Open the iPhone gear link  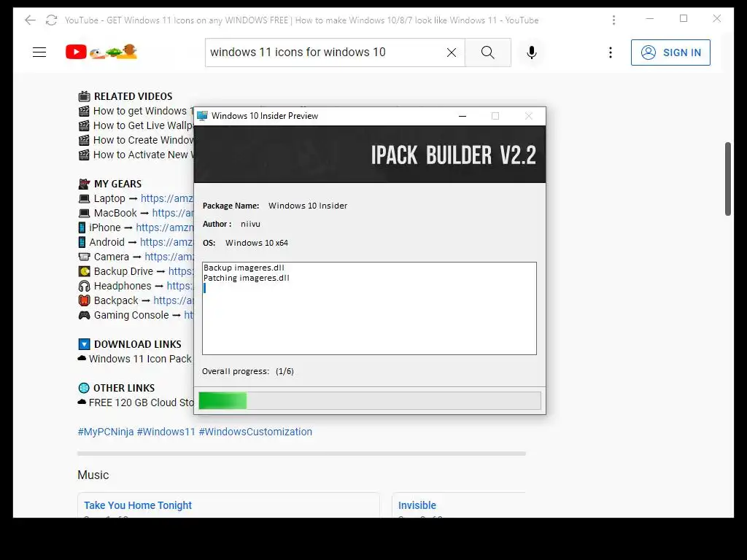click(x=165, y=227)
